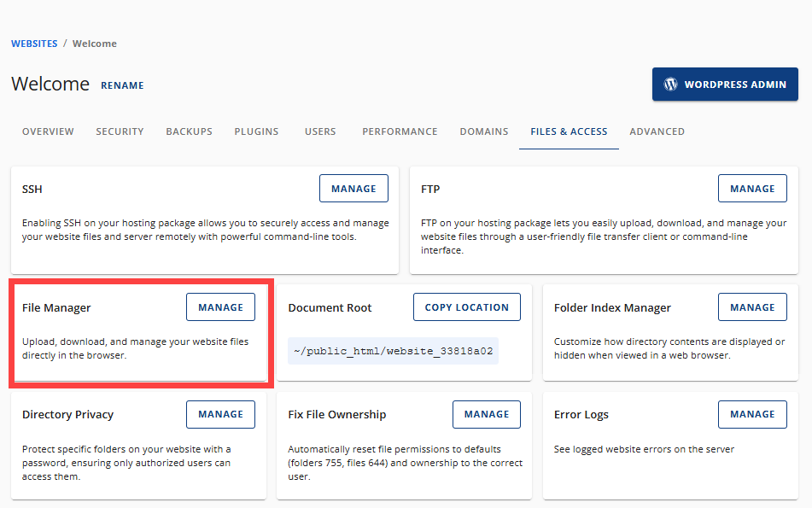Copy the Document Root location

pos(466,307)
